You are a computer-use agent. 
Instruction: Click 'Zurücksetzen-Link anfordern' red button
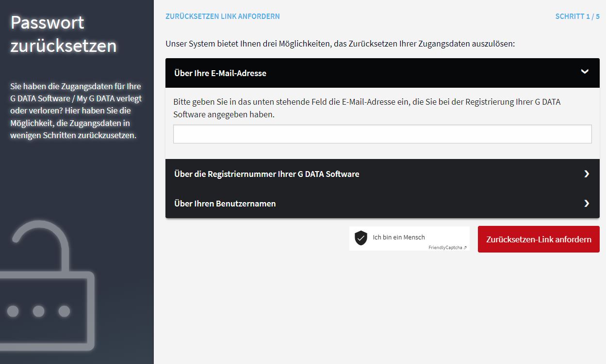point(539,239)
